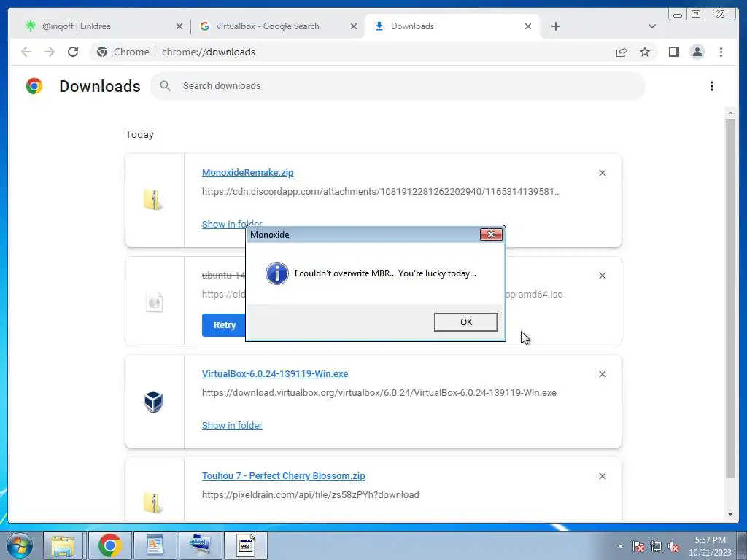The height and width of the screenshot is (560, 747).
Task: Bookmark this page with star icon
Action: [x=645, y=52]
